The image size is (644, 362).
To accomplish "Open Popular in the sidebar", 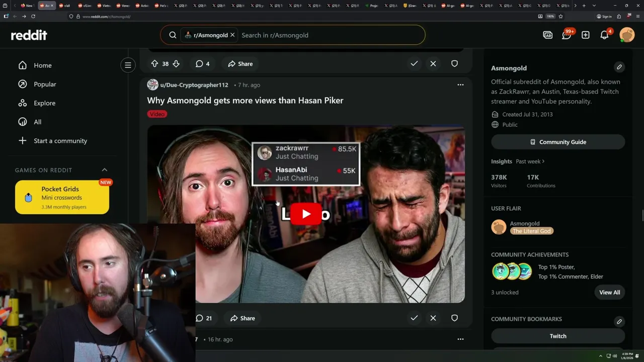I will pos(45,84).
